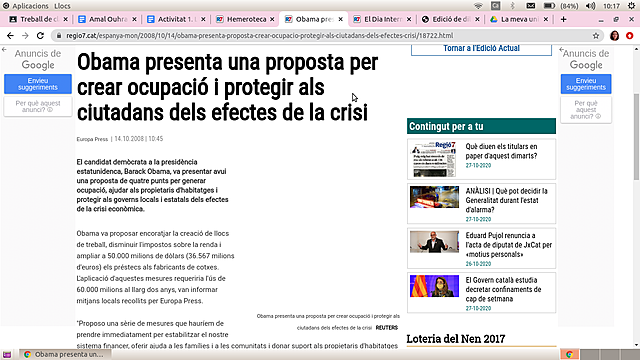This screenshot has height=360, width=640.
Task: Collapse right ad with back arrow
Action: [x=562, y=50]
